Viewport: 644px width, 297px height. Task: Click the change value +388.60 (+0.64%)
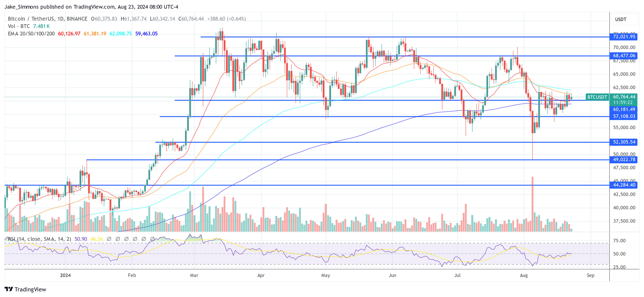pos(227,19)
